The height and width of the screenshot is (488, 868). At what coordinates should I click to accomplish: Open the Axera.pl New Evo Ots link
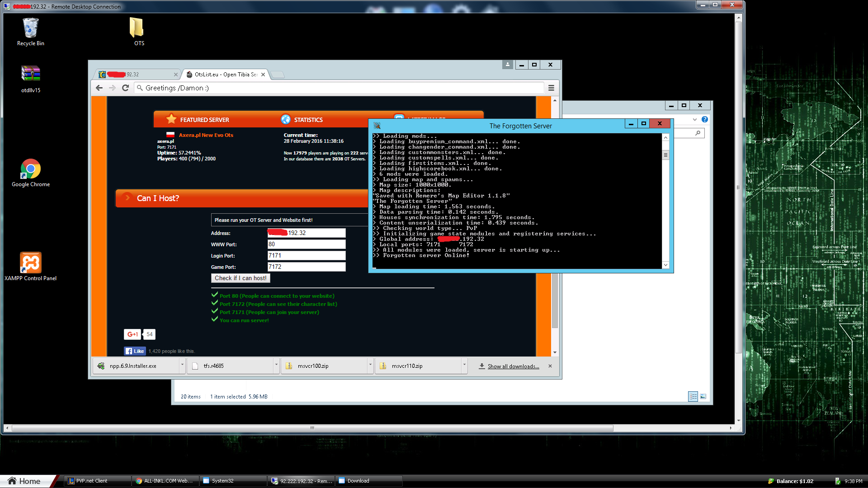pyautogui.click(x=206, y=135)
